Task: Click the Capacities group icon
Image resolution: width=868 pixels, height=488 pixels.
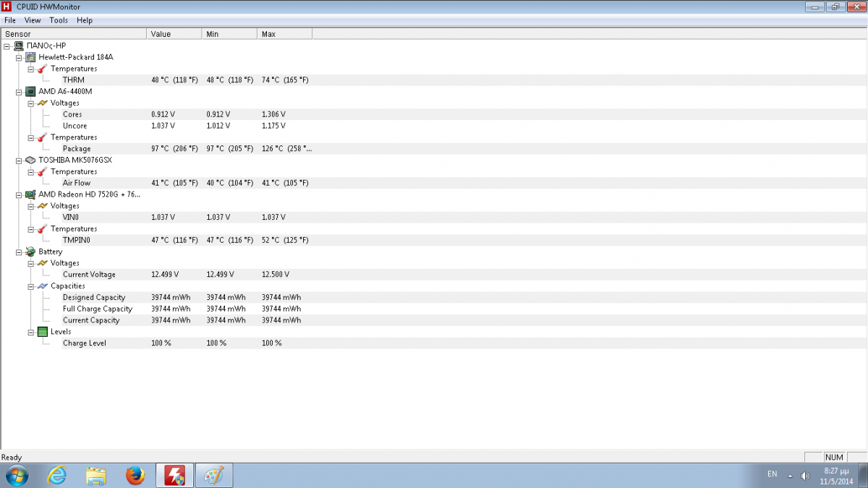Action: click(x=43, y=286)
